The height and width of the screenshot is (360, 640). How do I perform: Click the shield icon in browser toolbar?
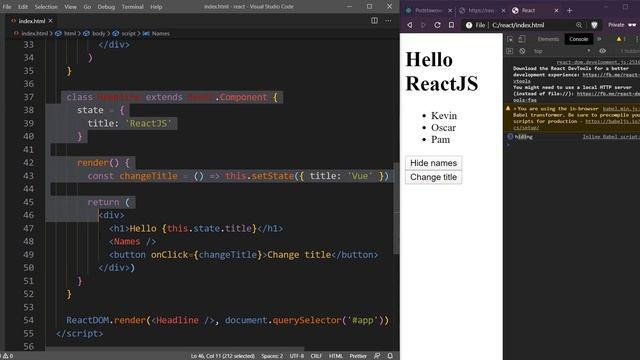tap(594, 25)
